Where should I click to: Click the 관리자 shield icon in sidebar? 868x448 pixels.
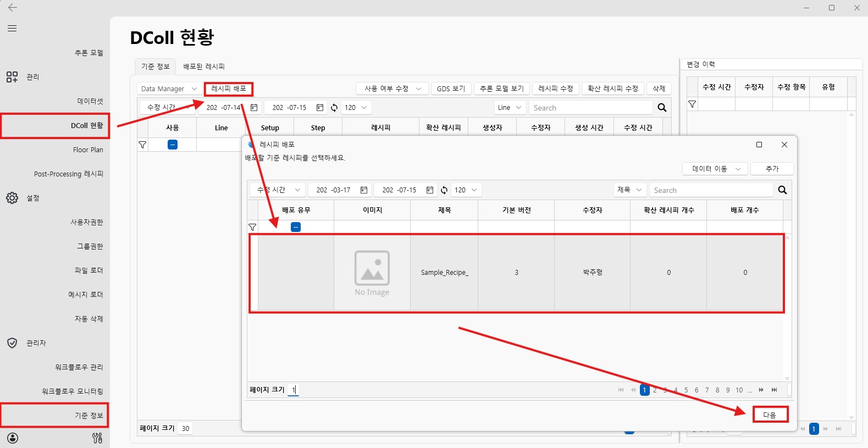(x=12, y=343)
